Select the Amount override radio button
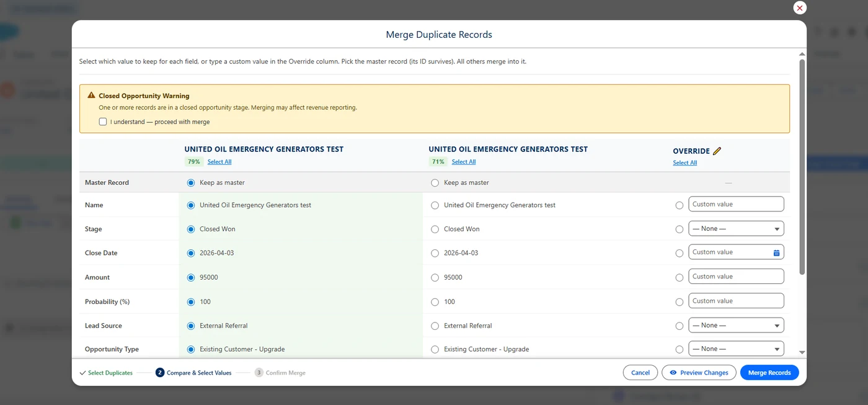868x405 pixels. [x=680, y=278]
